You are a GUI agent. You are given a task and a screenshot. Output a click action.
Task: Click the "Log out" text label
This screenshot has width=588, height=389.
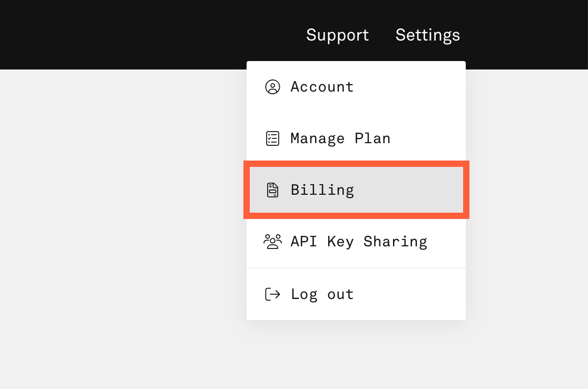click(322, 294)
